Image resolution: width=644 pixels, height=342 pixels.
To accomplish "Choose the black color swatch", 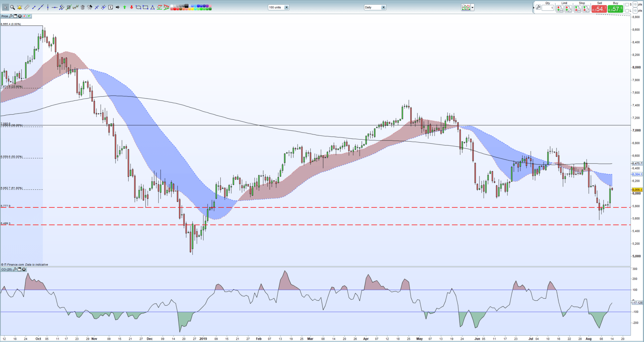I will coord(186,6).
